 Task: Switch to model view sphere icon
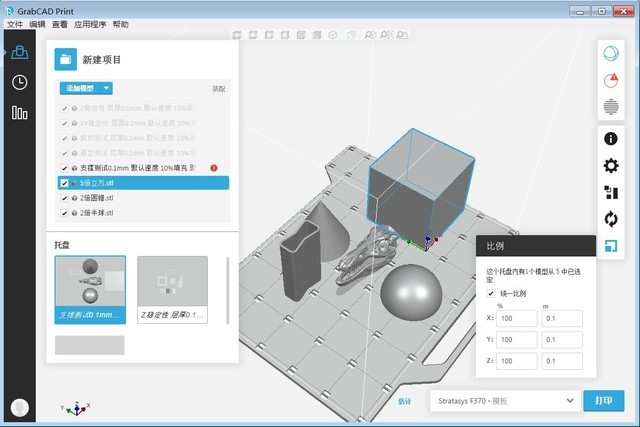pos(611,53)
